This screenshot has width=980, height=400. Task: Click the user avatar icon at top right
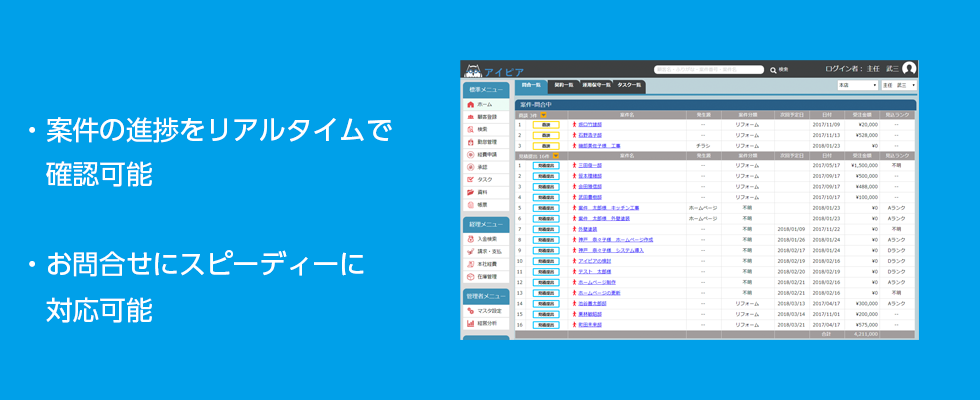pyautogui.click(x=908, y=69)
